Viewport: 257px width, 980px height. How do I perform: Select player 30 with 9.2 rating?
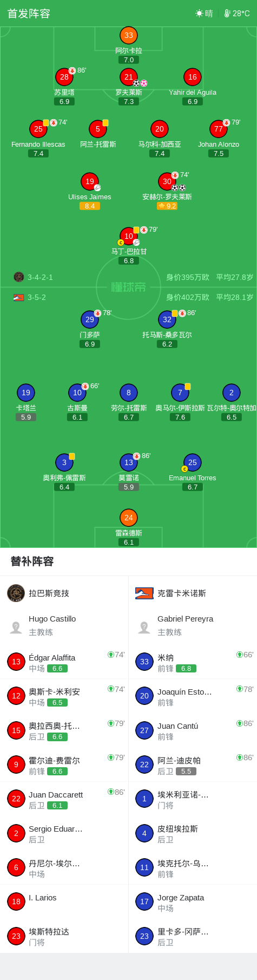(167, 182)
